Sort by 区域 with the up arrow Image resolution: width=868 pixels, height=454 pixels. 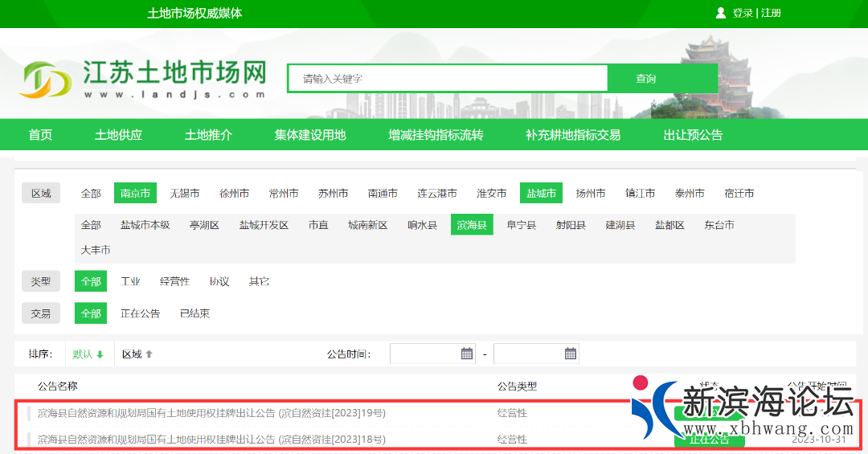[x=137, y=354]
